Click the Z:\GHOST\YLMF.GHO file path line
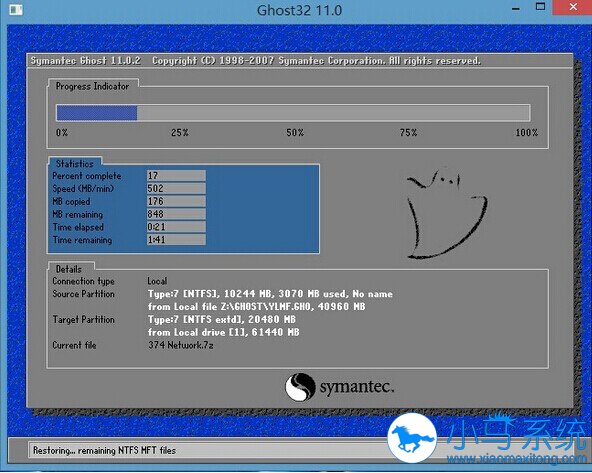The width and height of the screenshot is (592, 473). point(257,307)
